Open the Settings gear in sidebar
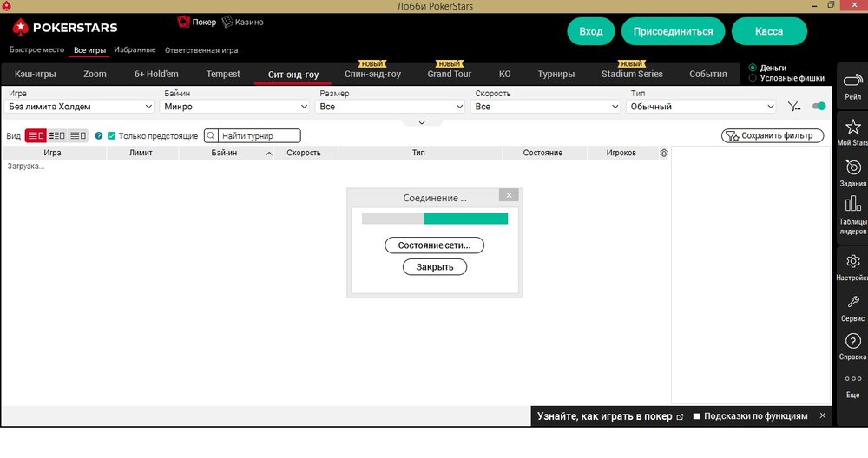Viewport: 868px width, 458px height. point(852,261)
